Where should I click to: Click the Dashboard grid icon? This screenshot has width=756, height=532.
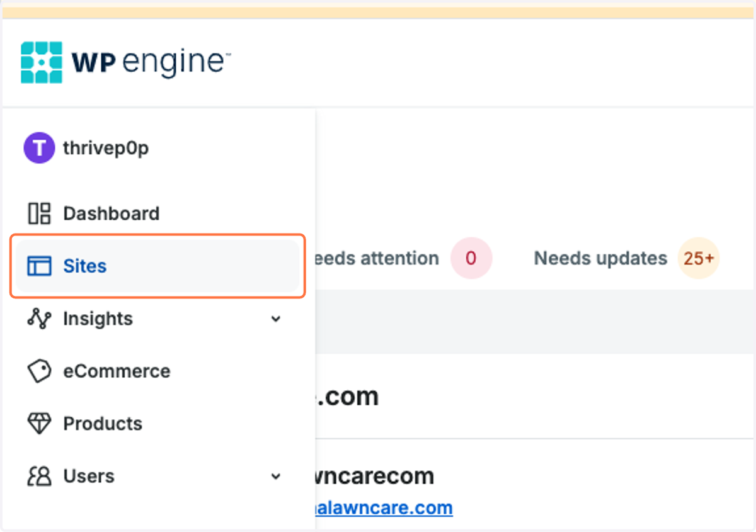click(39, 213)
